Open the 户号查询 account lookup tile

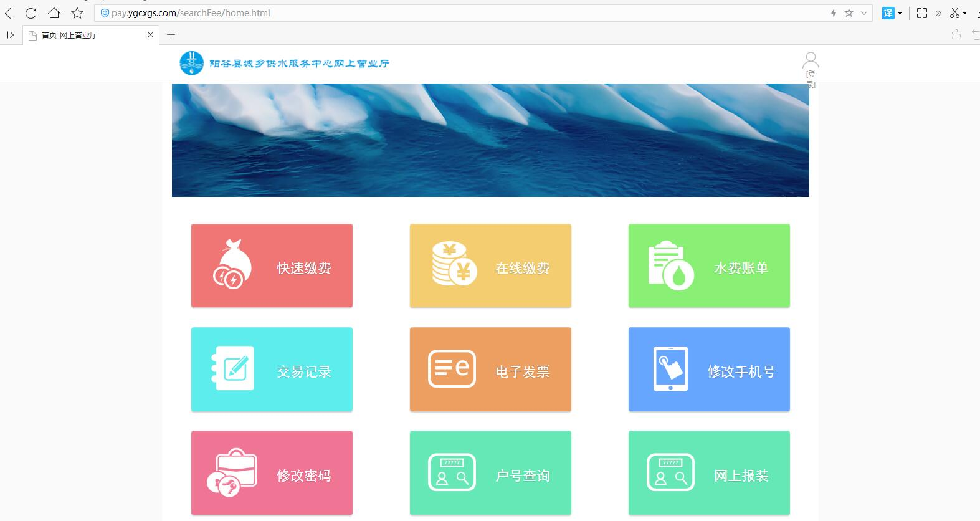click(490, 472)
